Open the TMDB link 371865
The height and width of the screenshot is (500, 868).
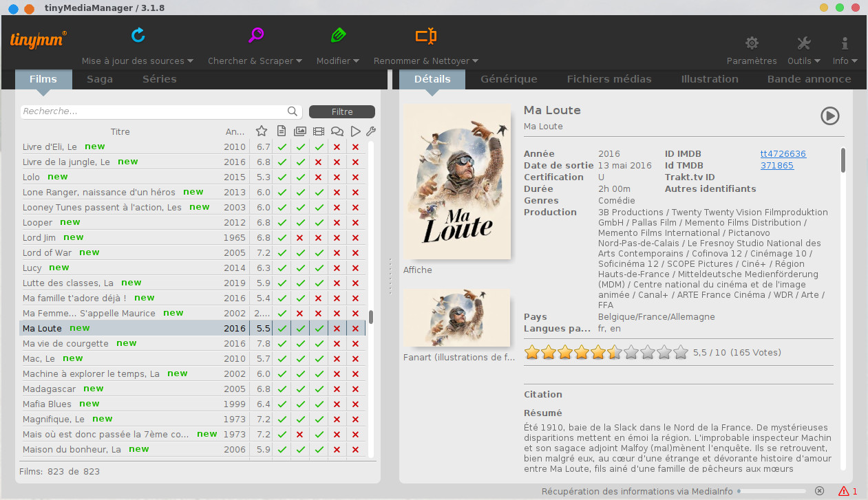point(777,166)
